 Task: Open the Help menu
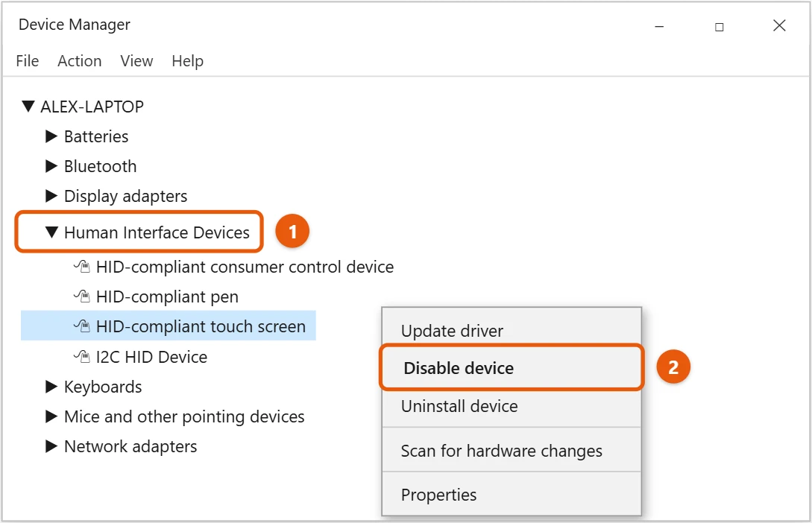click(187, 61)
